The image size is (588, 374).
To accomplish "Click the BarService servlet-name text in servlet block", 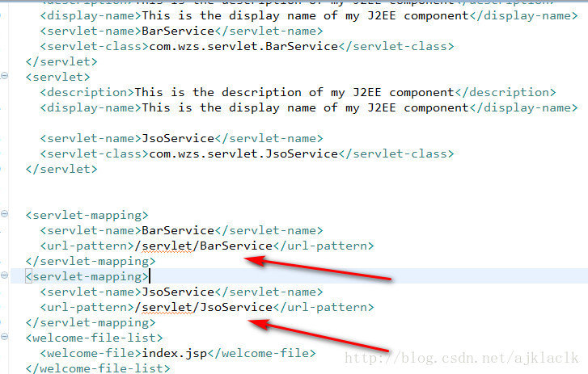I will (x=178, y=31).
